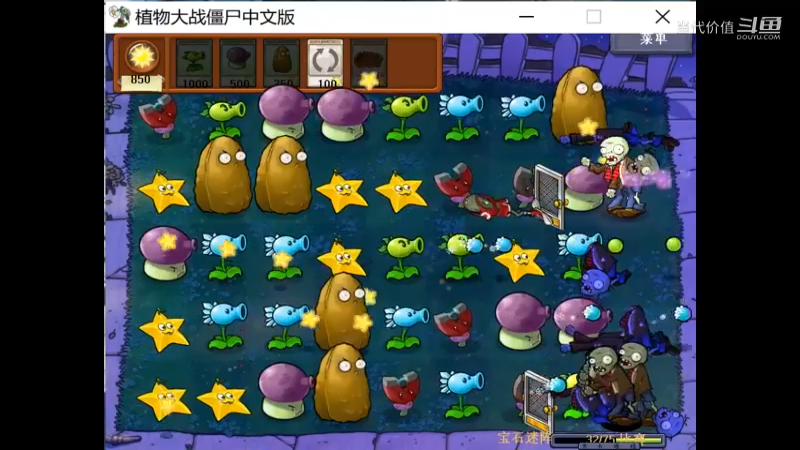The image size is (800, 450).
Task: Click the top-row peashooter between fume-shroom and snow pea
Action: tap(405, 118)
